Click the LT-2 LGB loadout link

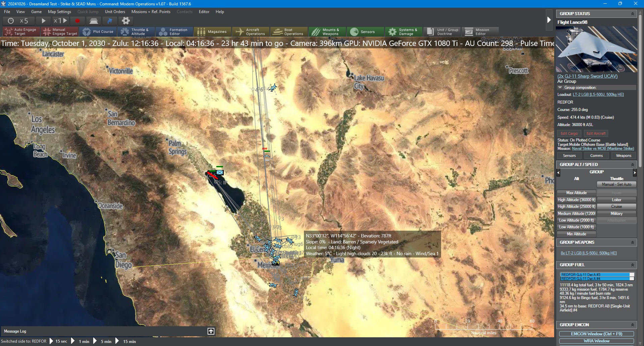[x=598, y=95]
